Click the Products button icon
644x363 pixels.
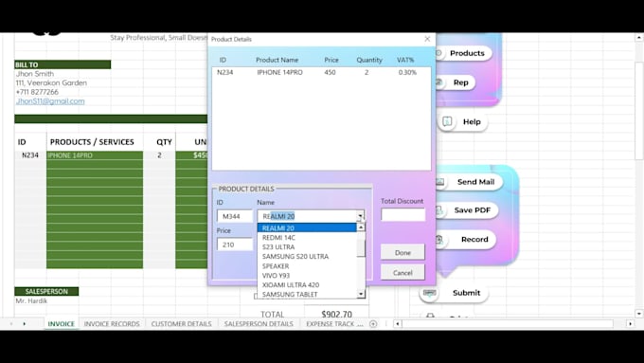click(438, 53)
